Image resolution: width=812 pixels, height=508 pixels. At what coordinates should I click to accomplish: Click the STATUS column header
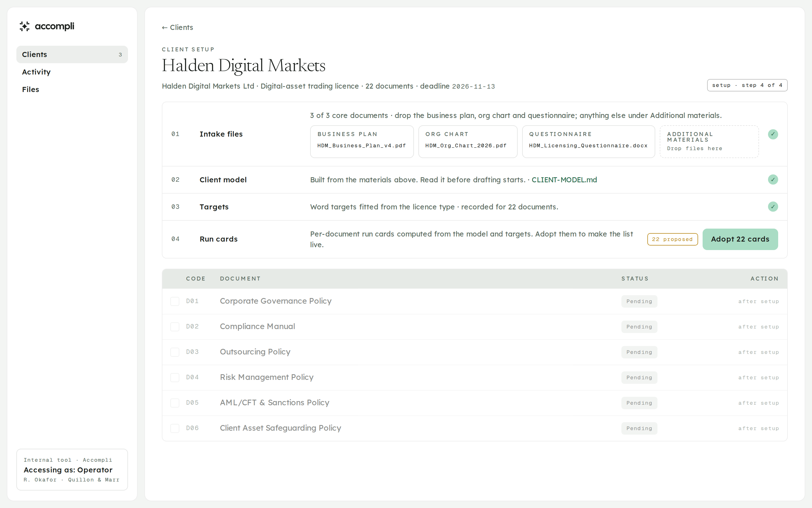[635, 279]
